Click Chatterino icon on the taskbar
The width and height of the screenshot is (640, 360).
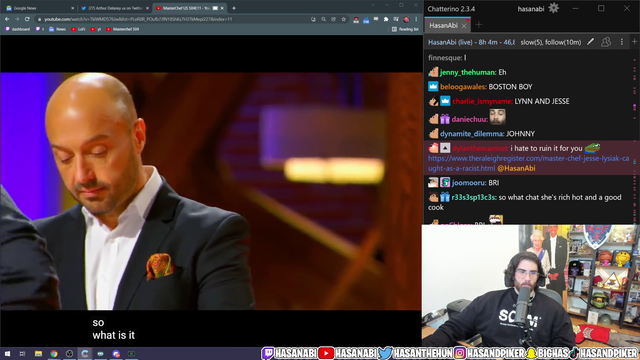85,353
